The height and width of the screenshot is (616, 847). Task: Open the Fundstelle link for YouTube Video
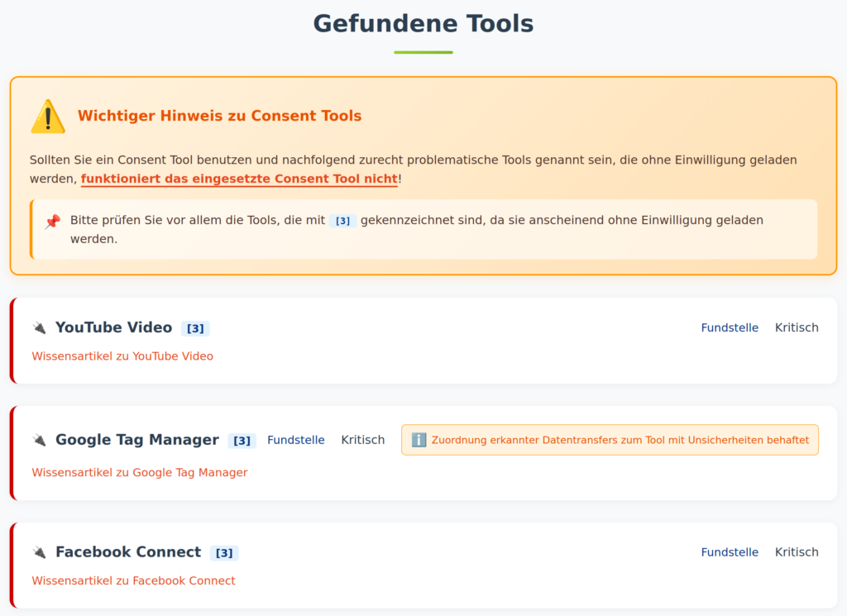[730, 327]
